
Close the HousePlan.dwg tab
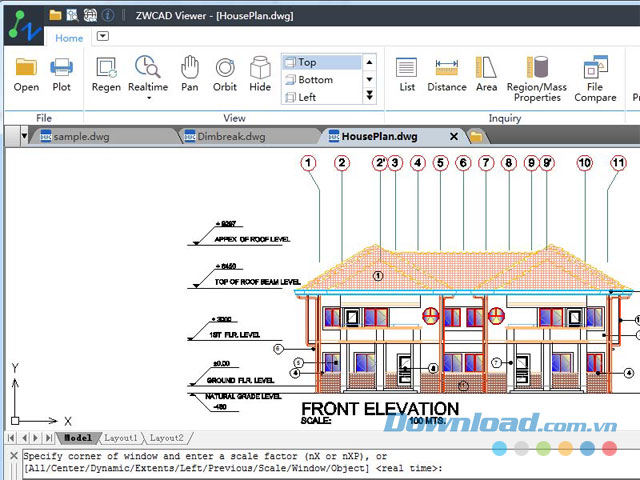[x=454, y=136]
